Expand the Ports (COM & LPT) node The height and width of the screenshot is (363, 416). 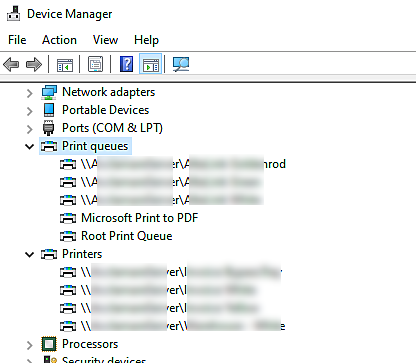click(x=30, y=129)
